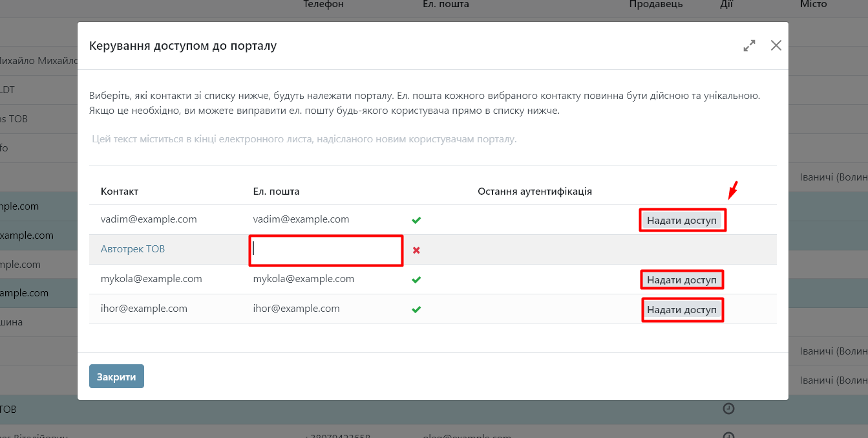The width and height of the screenshot is (868, 438).
Task: Edit ihor's email address field
Action: tap(296, 309)
